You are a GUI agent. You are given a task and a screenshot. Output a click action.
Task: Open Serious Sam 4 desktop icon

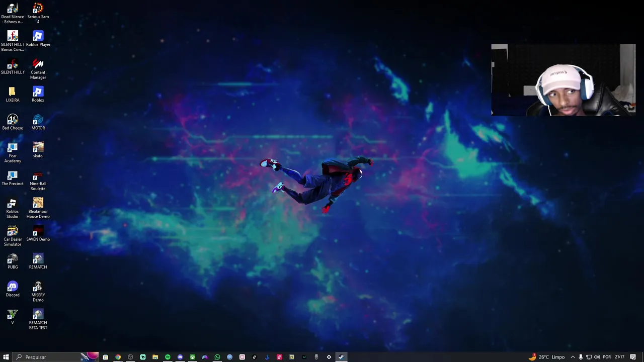(x=38, y=13)
